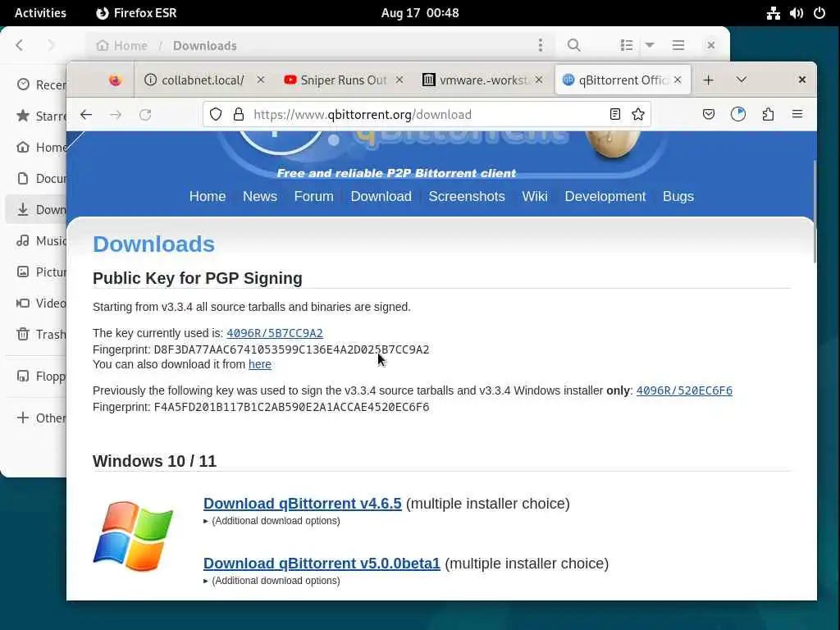Click the volume speaker icon
This screenshot has height=630, width=840.
796,13
